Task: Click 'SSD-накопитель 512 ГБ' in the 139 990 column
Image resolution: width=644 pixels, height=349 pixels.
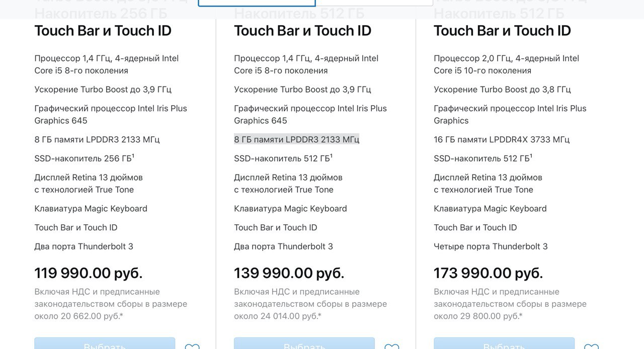Action: tap(283, 158)
